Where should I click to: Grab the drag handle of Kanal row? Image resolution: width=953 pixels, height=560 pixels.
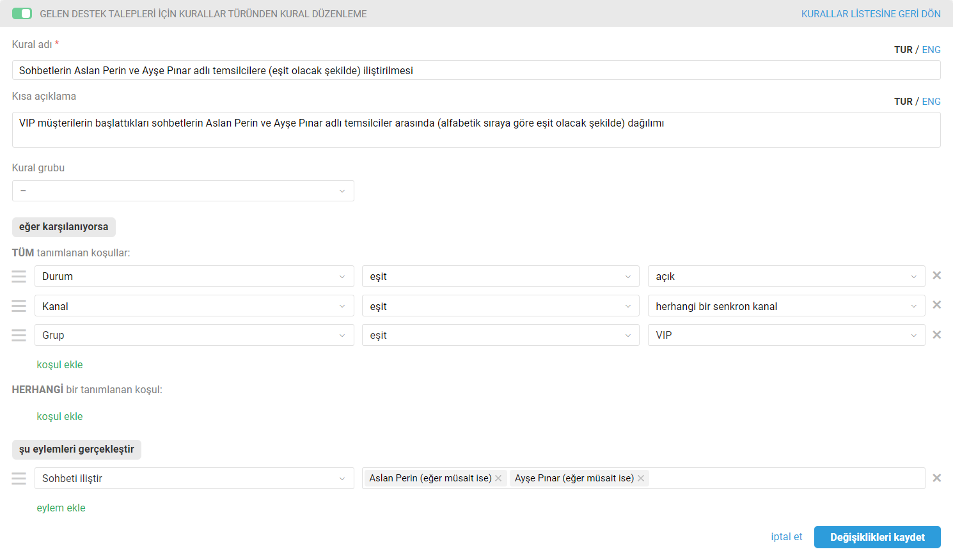[19, 306]
